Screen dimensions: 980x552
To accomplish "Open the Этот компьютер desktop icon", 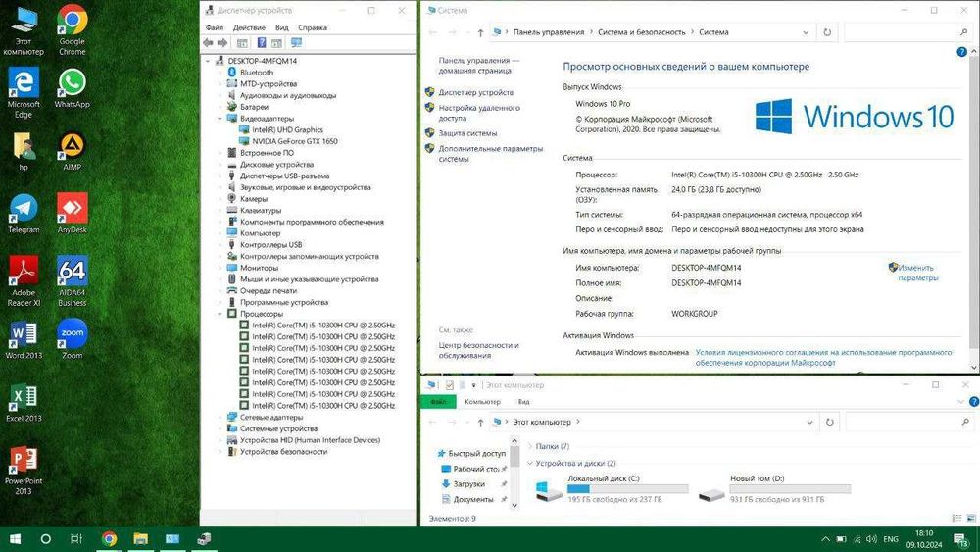I will 24,30.
